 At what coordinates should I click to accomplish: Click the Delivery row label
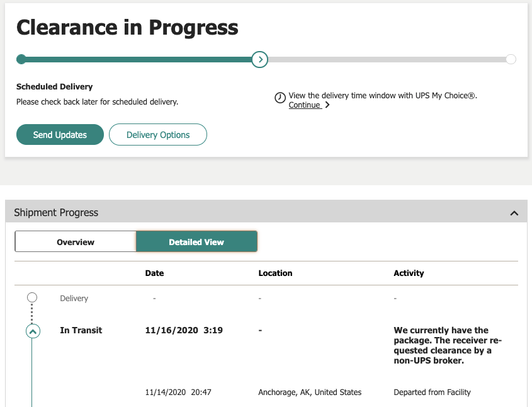click(x=74, y=299)
